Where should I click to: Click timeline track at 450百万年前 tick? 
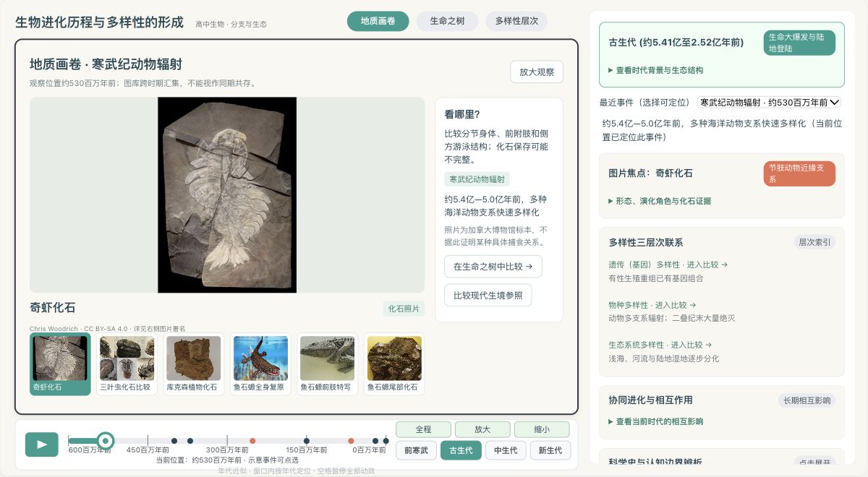point(148,440)
